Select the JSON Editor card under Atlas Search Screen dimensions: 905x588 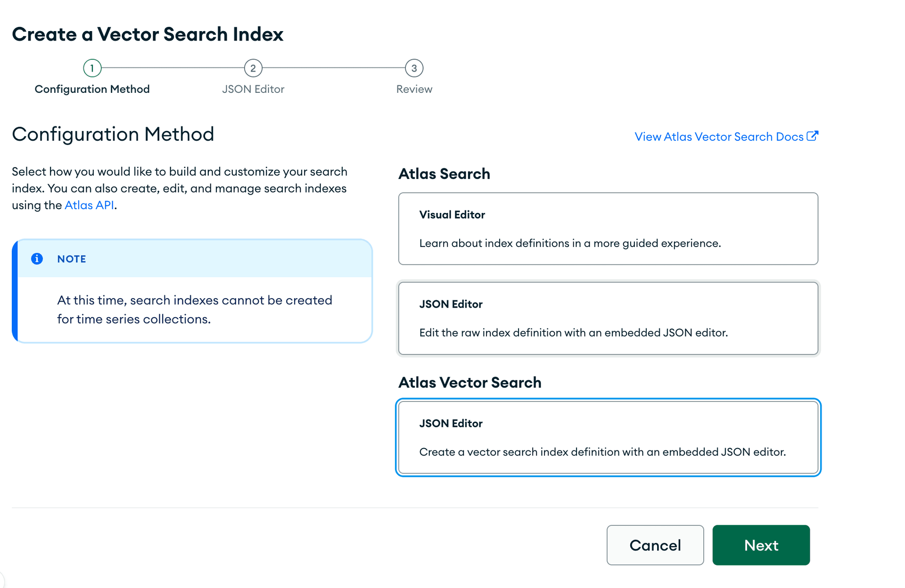pyautogui.click(x=608, y=318)
